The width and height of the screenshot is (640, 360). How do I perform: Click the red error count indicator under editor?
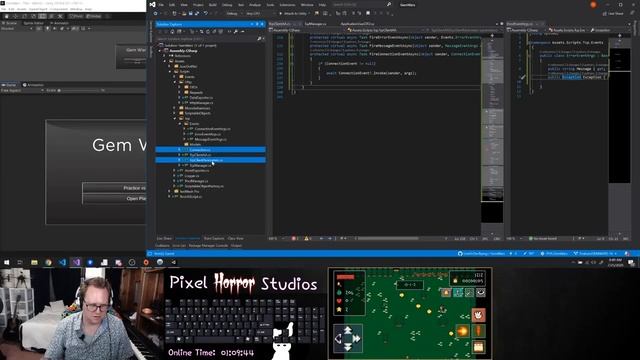pyautogui.click(x=296, y=238)
